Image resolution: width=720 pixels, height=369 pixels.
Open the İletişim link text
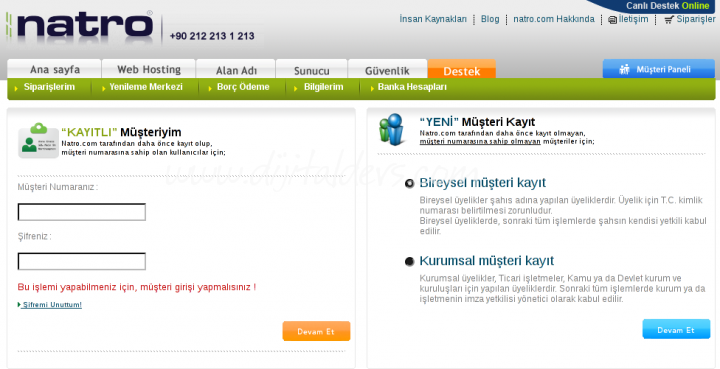click(x=633, y=19)
